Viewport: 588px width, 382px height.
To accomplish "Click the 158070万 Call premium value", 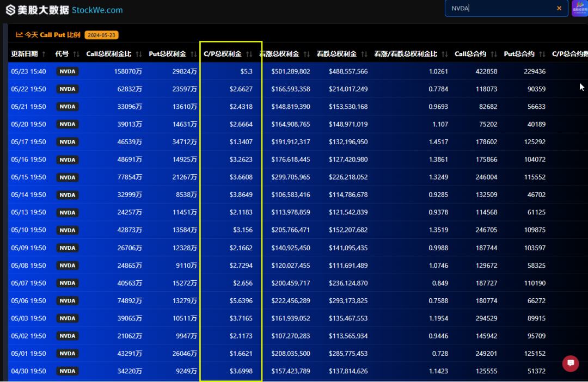I will (x=128, y=71).
